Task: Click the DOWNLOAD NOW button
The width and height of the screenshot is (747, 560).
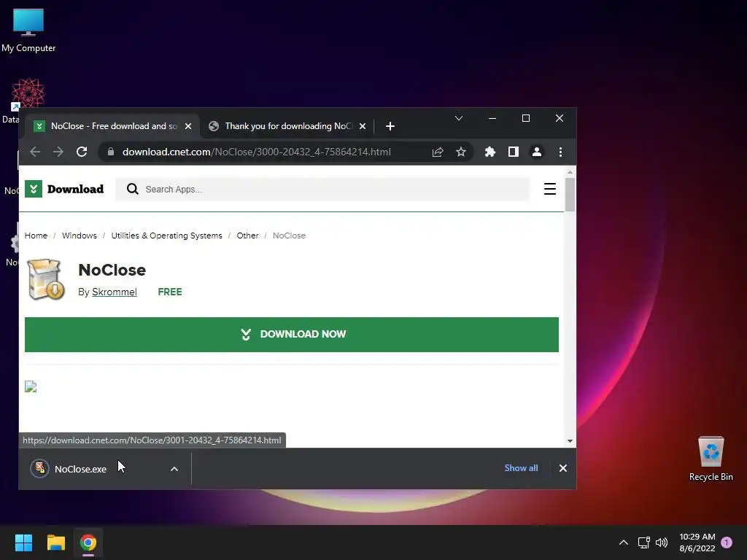Action: (x=292, y=334)
